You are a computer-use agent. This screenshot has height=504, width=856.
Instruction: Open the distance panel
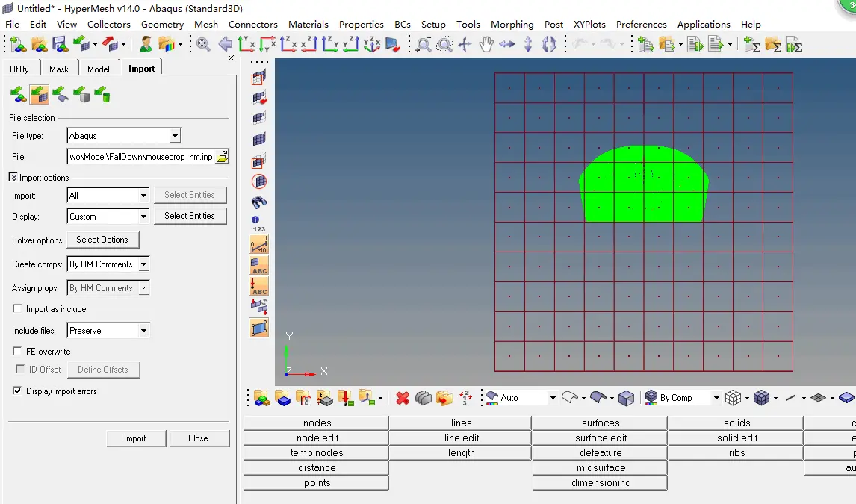click(317, 468)
